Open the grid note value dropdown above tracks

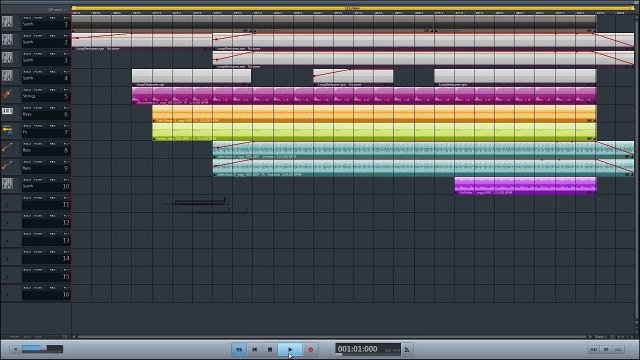(x=56, y=9)
